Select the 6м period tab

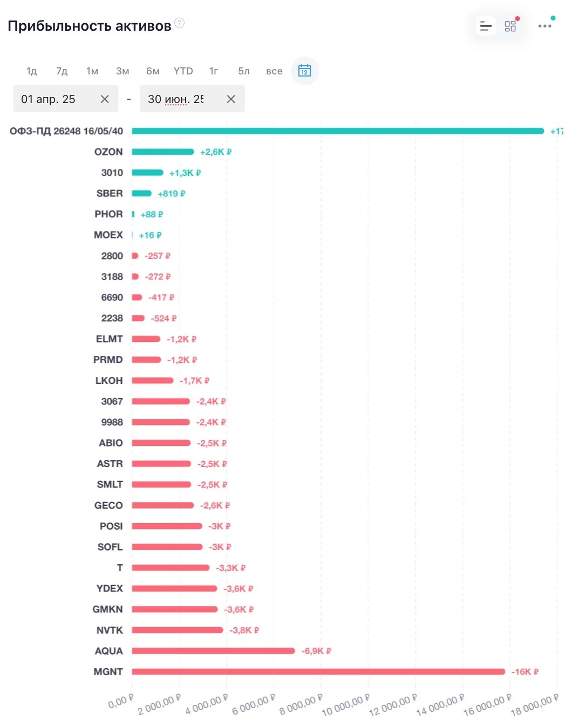153,71
